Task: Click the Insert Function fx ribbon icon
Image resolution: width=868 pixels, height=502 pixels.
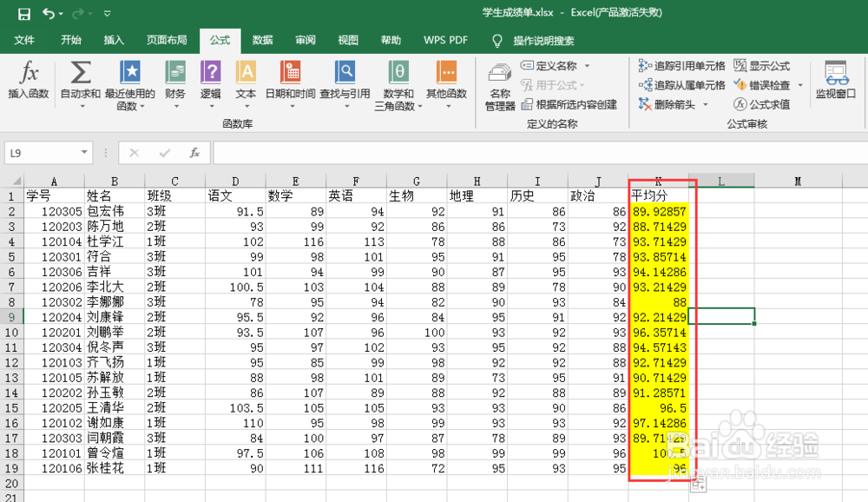Action: (29, 73)
